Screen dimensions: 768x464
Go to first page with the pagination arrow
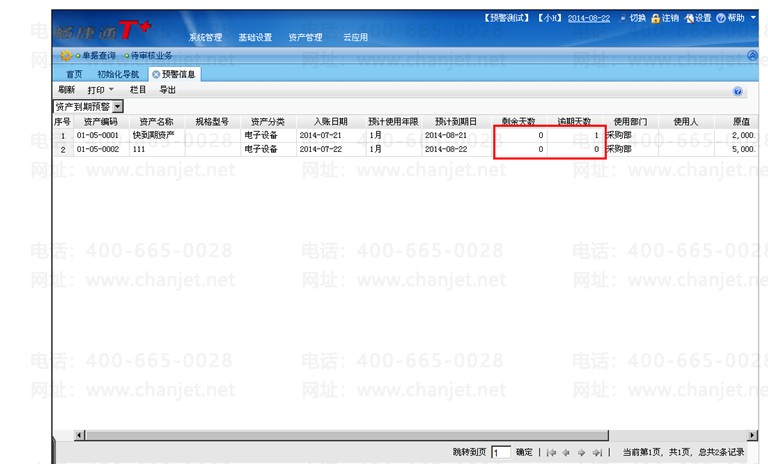pos(551,453)
